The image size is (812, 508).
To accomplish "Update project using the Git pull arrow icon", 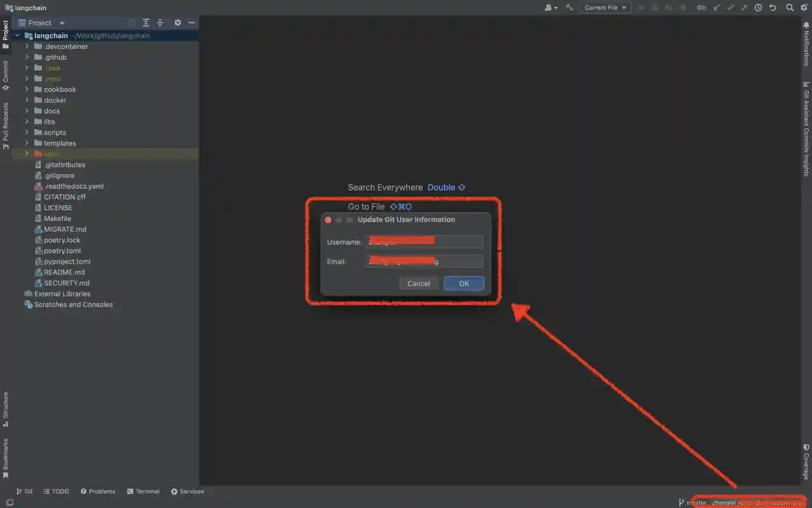I will coord(715,7).
